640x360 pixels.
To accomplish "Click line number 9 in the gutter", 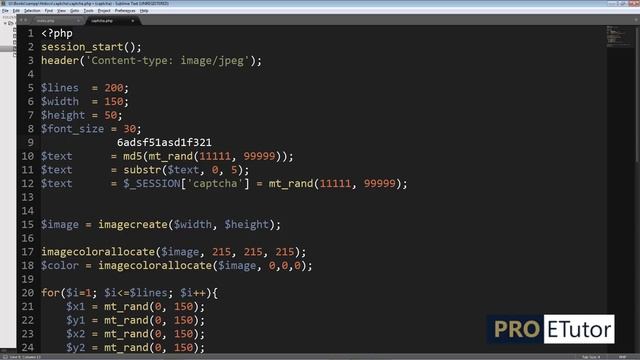I will point(31,142).
